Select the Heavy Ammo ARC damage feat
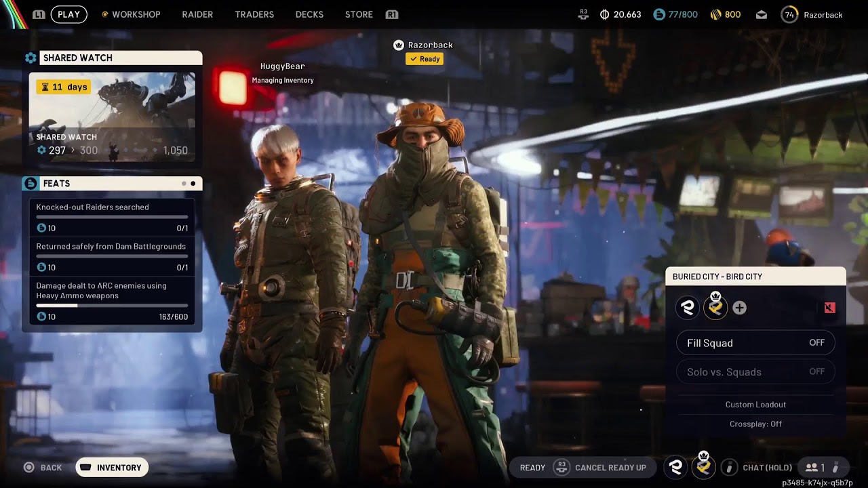Viewport: 868px width, 488px height. (112, 301)
